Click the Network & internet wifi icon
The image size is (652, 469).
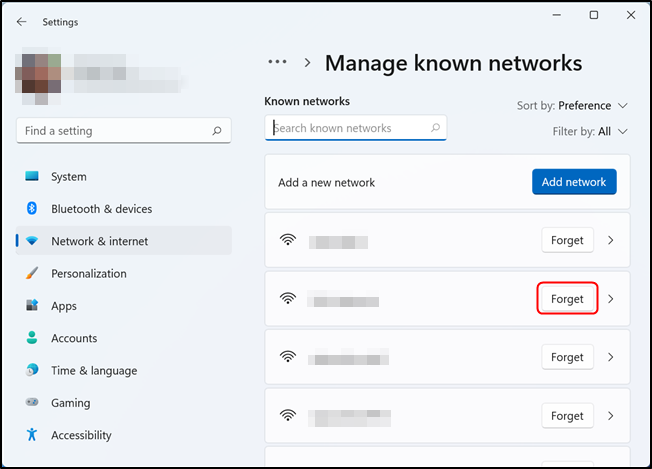point(32,241)
